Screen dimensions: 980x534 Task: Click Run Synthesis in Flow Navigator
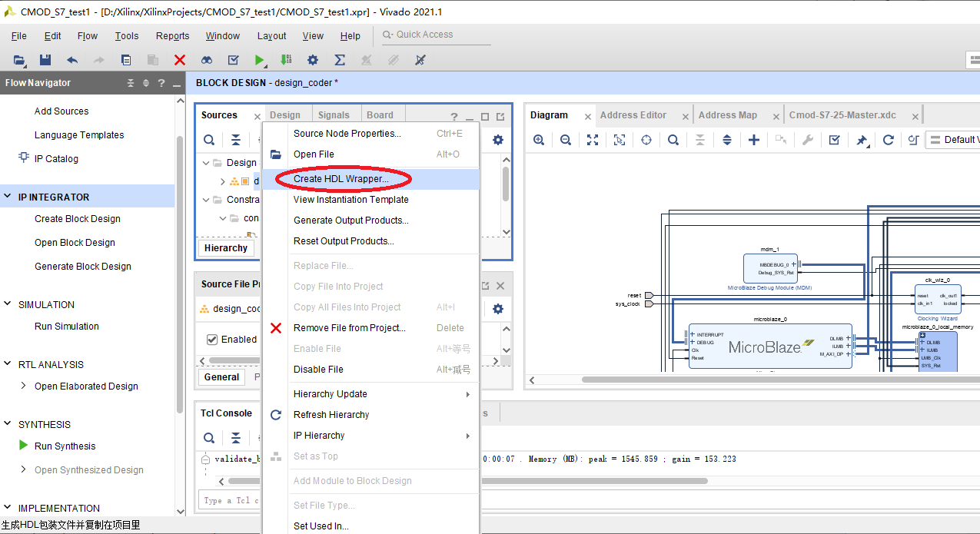pos(65,446)
